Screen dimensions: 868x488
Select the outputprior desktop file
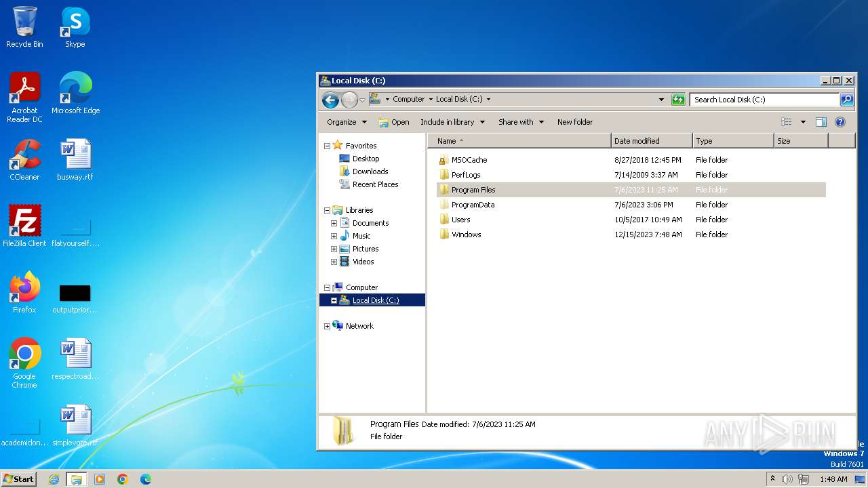pyautogui.click(x=75, y=298)
